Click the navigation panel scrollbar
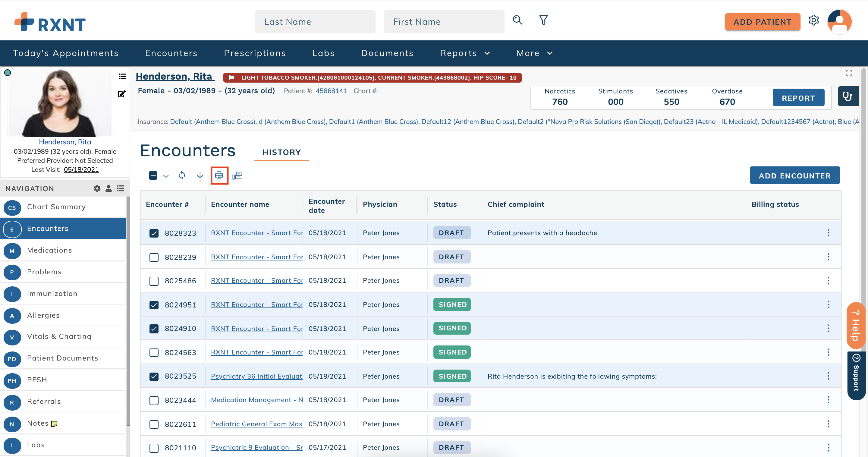868x457 pixels. (128, 310)
